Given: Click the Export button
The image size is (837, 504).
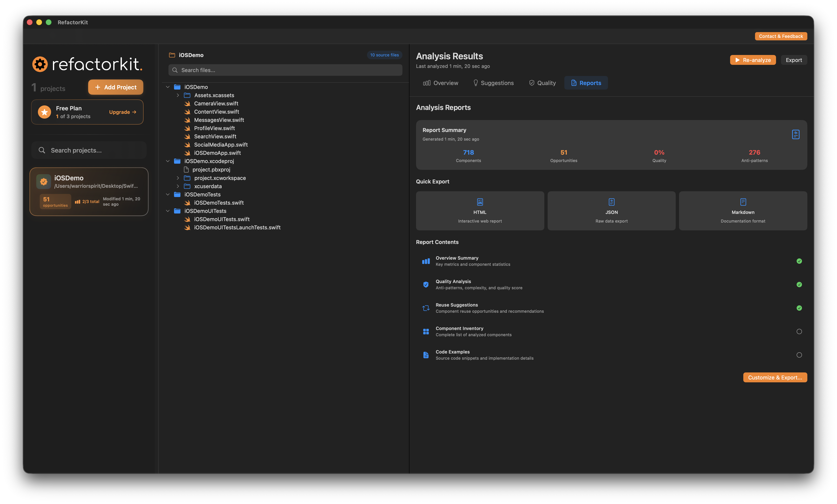Looking at the screenshot, I should (794, 60).
